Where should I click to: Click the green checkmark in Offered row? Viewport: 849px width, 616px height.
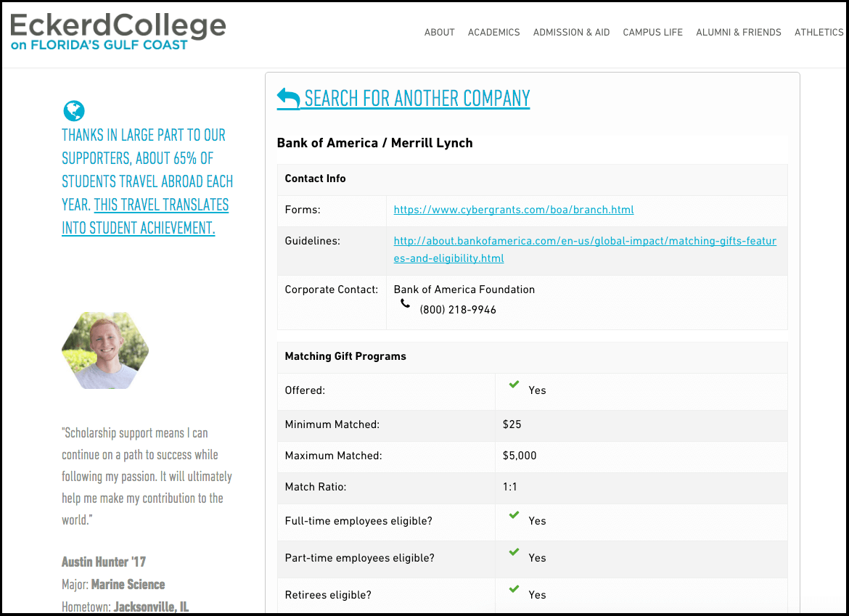[514, 385]
